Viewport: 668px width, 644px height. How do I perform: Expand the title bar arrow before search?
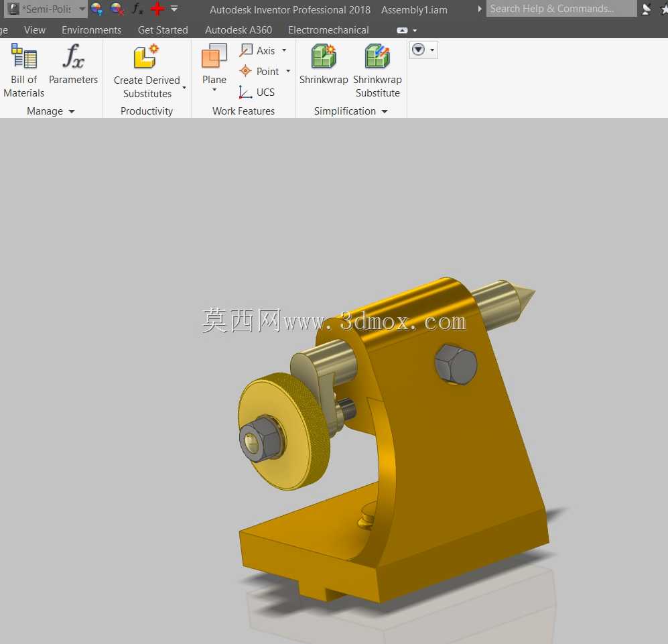point(479,9)
